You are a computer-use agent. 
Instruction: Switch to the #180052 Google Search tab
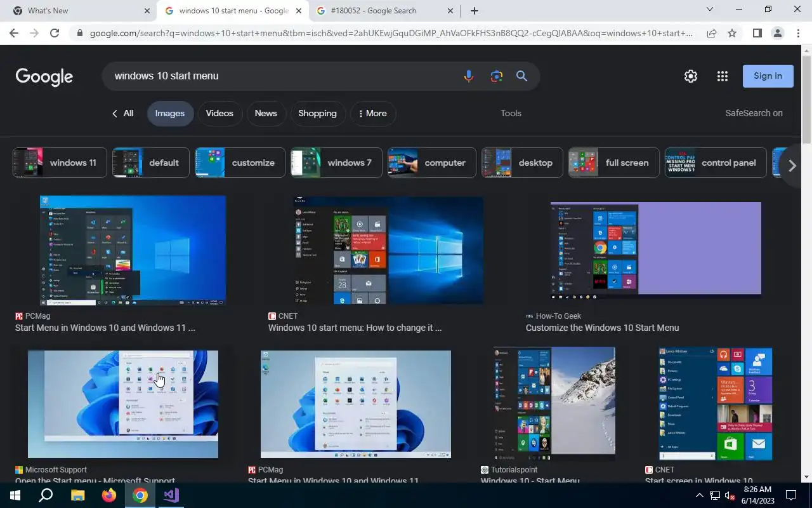click(x=383, y=11)
